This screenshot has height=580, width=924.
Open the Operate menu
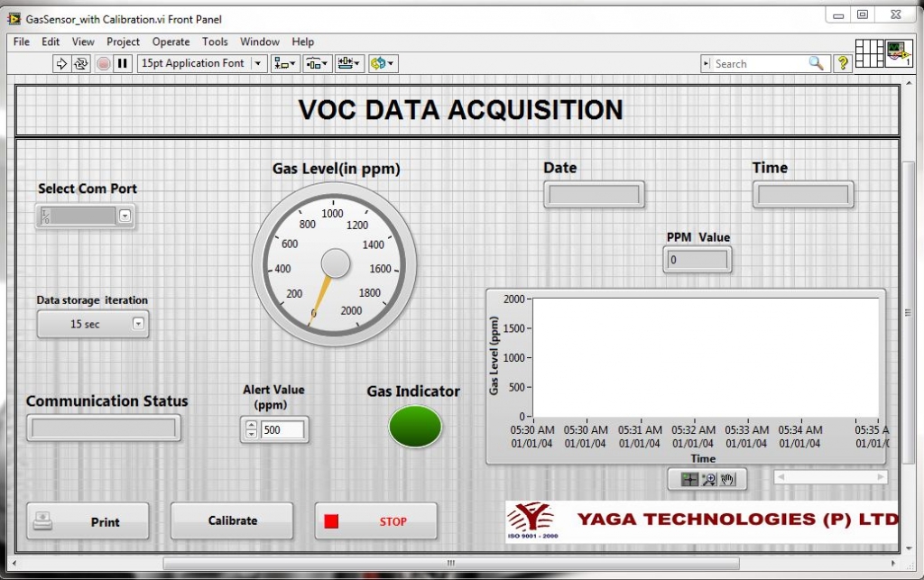click(171, 41)
